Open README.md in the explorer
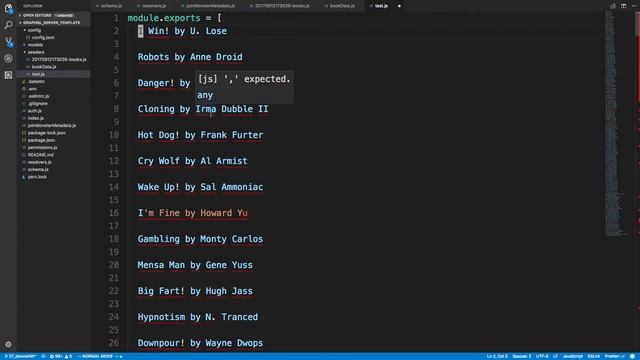Screen dimensions: 640x360 coord(40,155)
